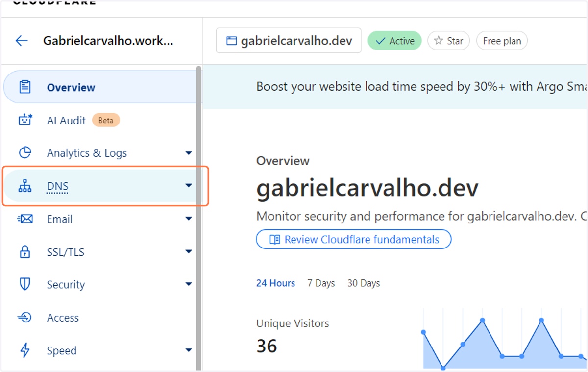Switch to the 30 Days range
Image resolution: width=588 pixels, height=372 pixels.
pos(364,283)
